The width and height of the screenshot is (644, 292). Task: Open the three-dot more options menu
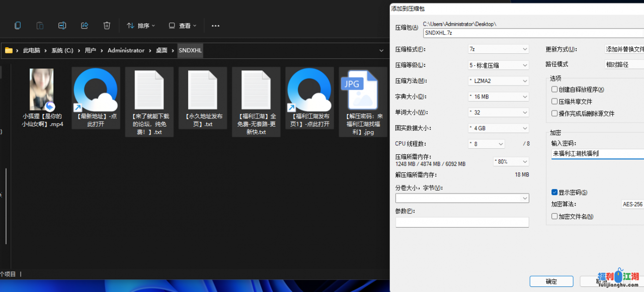coord(215,26)
